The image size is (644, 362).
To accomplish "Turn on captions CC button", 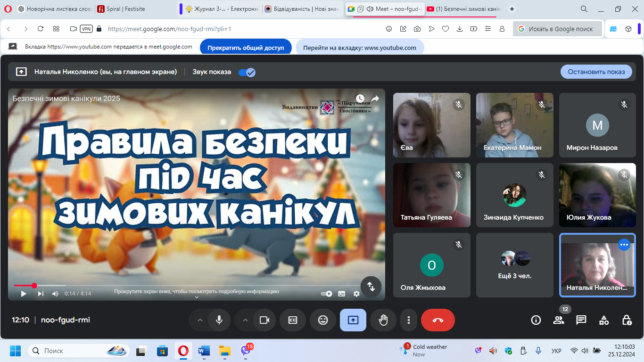I will 293,320.
